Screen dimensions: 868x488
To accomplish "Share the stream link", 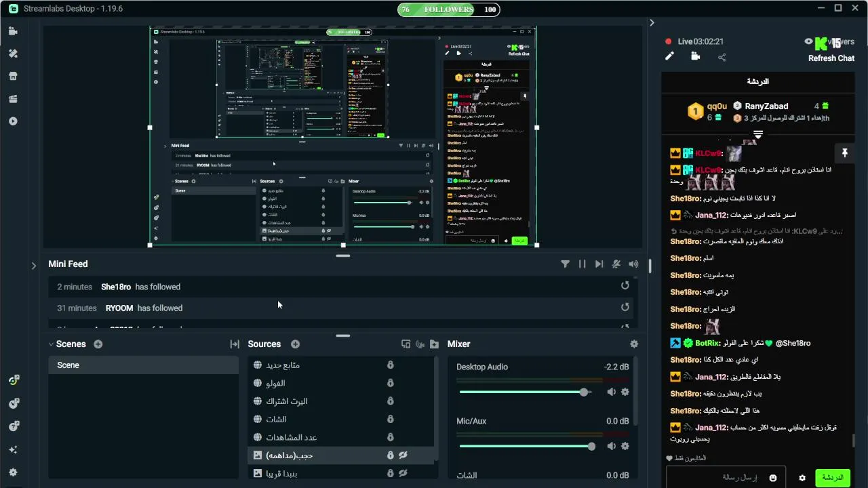I will [x=722, y=57].
